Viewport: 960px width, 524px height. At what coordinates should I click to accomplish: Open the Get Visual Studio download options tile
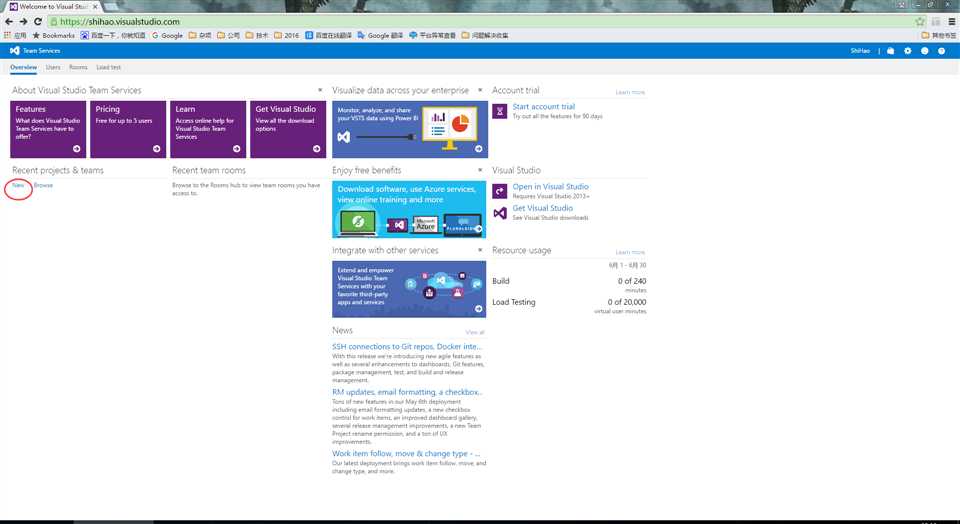coord(288,129)
